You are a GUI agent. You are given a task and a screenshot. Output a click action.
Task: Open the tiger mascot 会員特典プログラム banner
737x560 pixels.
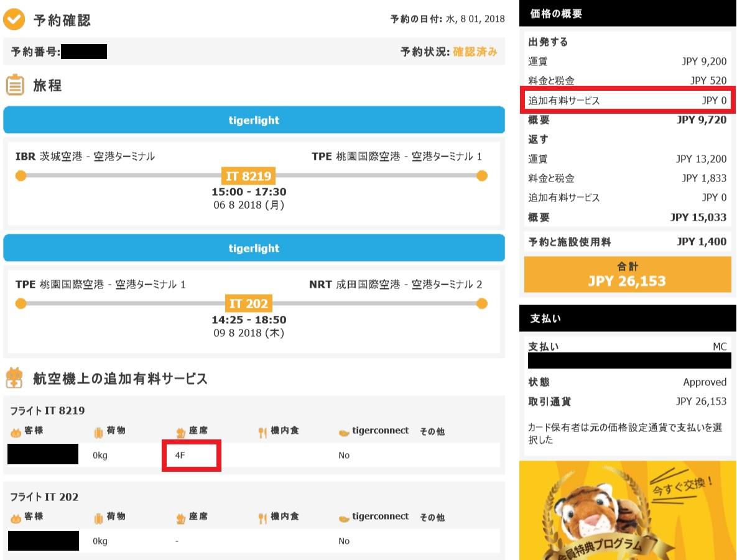pyautogui.click(x=627, y=510)
